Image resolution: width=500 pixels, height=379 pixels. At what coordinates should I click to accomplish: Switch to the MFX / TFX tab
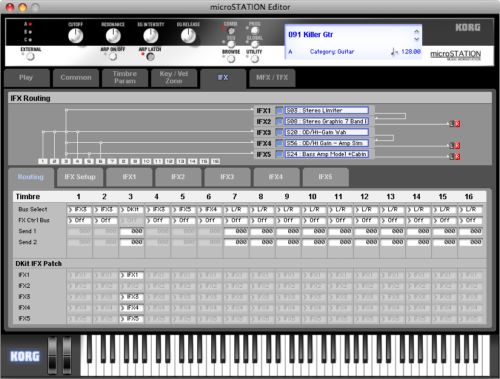click(272, 78)
